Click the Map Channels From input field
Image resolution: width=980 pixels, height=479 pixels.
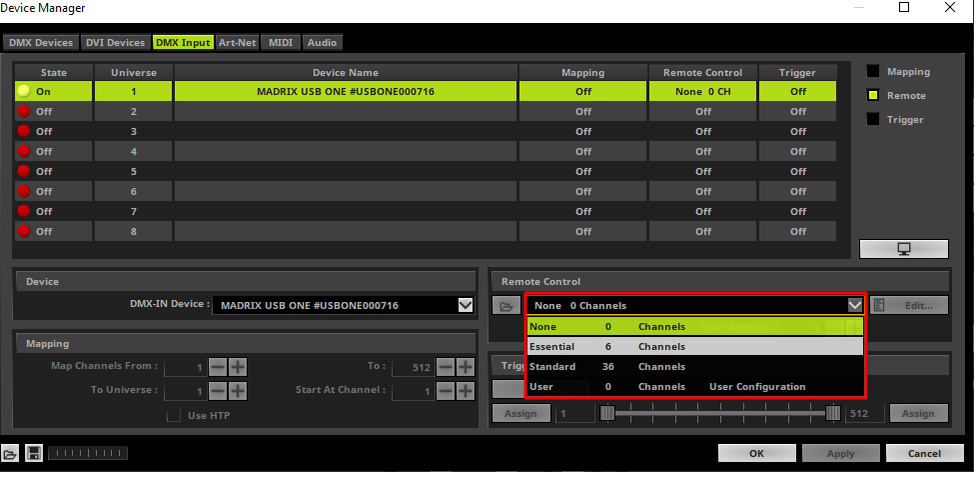(186, 367)
